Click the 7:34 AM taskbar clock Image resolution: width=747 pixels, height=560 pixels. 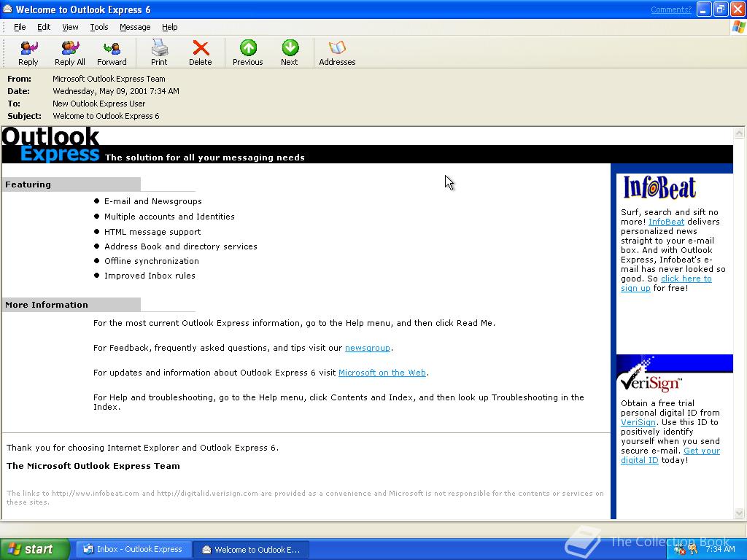coord(720,549)
